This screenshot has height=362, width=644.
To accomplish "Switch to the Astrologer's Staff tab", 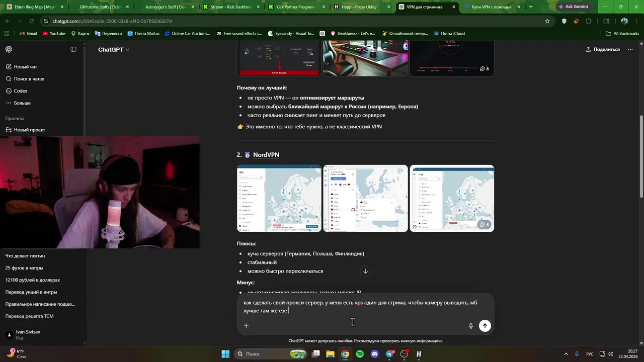I will pyautogui.click(x=166, y=7).
